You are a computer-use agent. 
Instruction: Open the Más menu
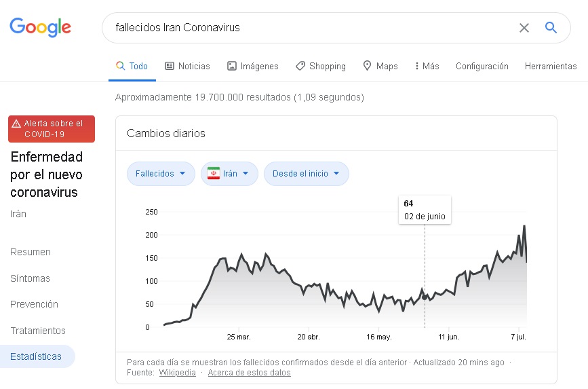[427, 66]
